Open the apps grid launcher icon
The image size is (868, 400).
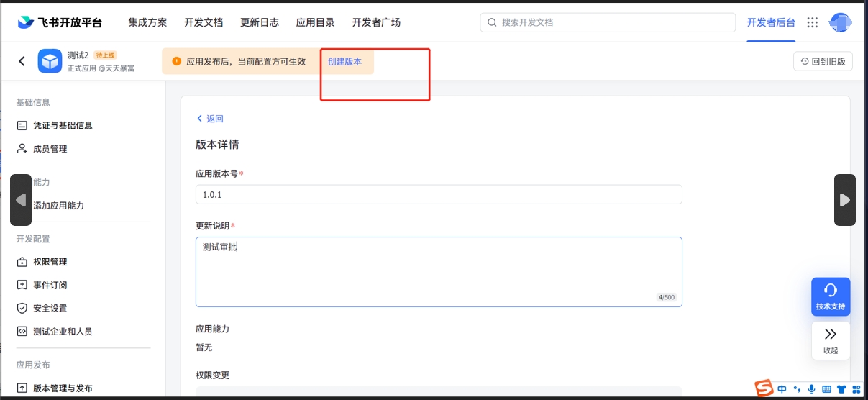coord(813,22)
